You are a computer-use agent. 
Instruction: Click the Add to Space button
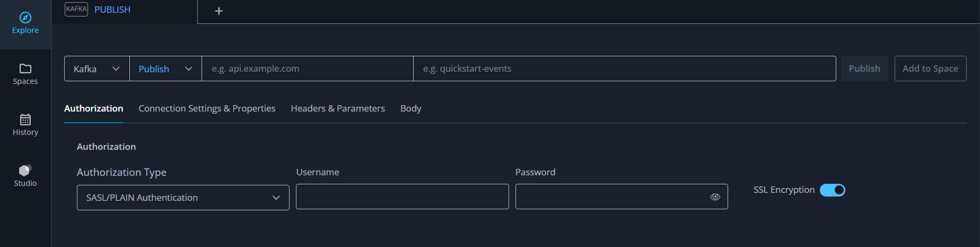930,69
